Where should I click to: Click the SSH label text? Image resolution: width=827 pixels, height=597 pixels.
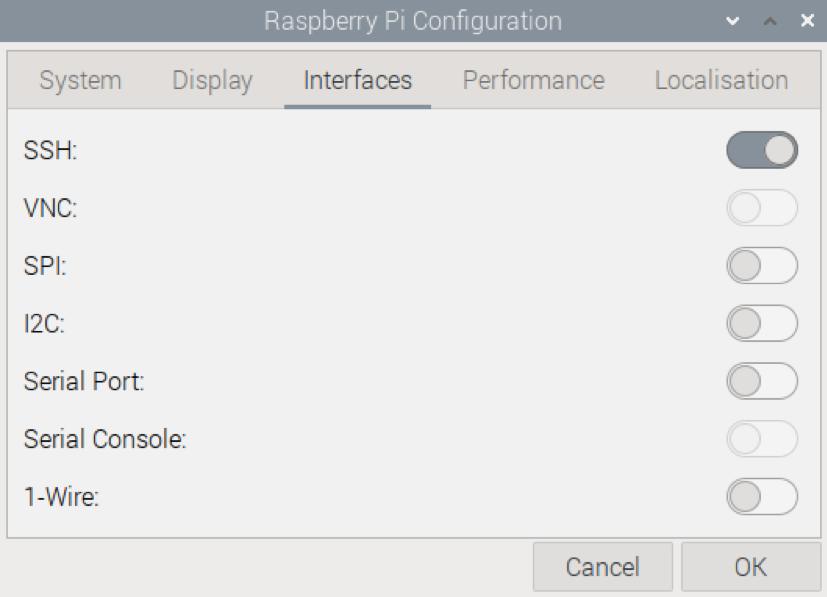click(50, 152)
